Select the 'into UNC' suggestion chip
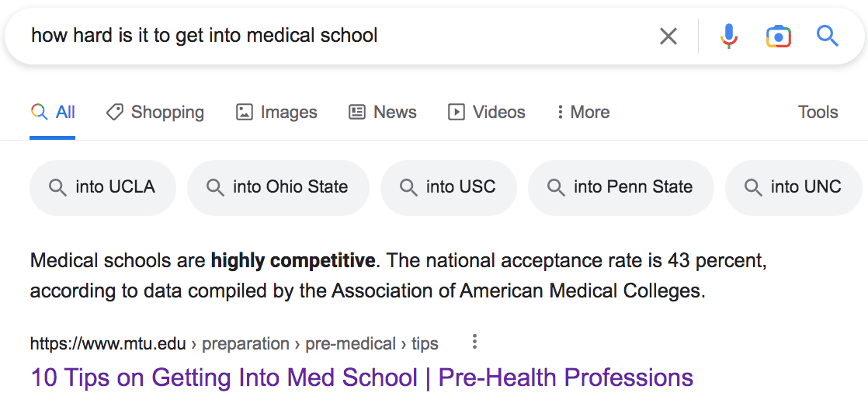The image size is (868, 407). tap(795, 187)
